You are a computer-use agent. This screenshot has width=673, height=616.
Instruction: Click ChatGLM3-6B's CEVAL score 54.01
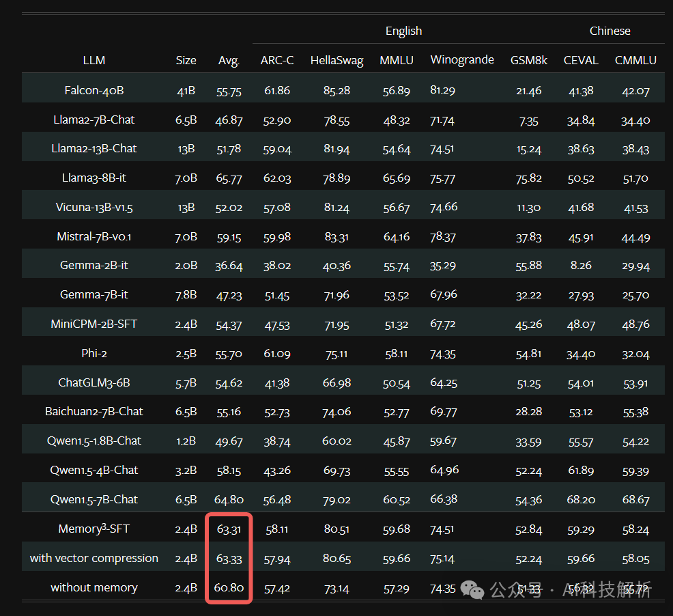pyautogui.click(x=581, y=384)
